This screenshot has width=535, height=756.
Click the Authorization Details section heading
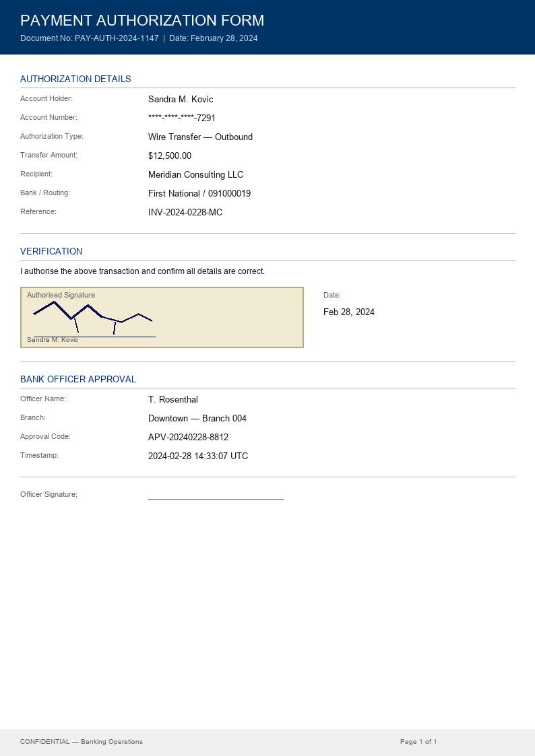click(x=75, y=79)
